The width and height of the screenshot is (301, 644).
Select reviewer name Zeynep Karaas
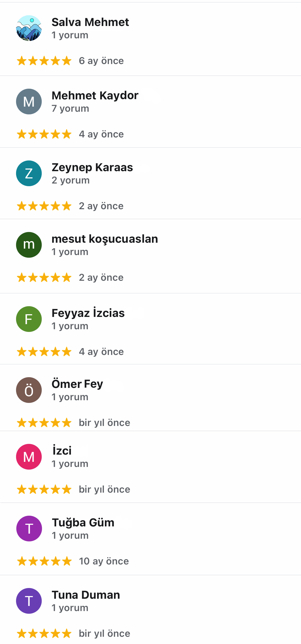[92, 167]
